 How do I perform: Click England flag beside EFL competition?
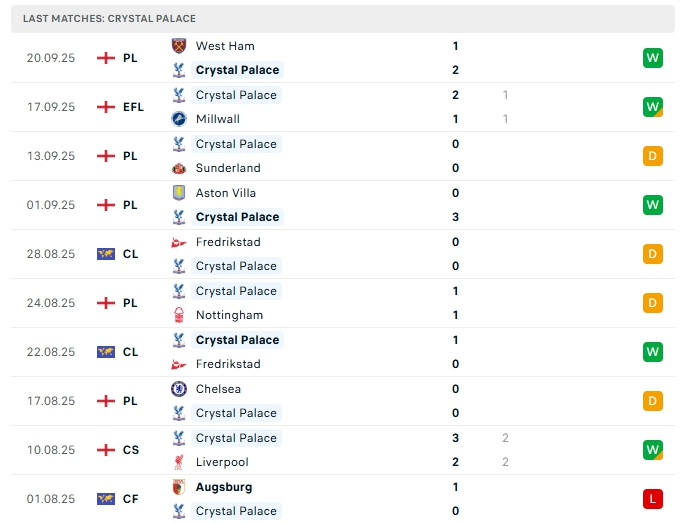105,107
